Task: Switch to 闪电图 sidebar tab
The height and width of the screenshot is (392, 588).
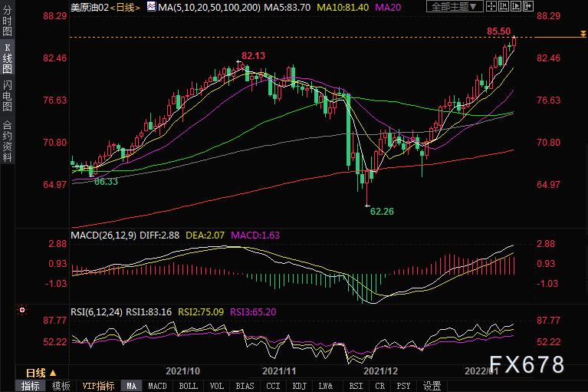Action: click(7, 96)
